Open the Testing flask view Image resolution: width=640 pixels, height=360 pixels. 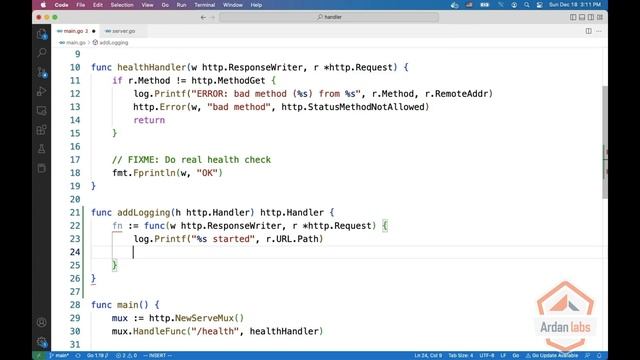tap(42, 149)
